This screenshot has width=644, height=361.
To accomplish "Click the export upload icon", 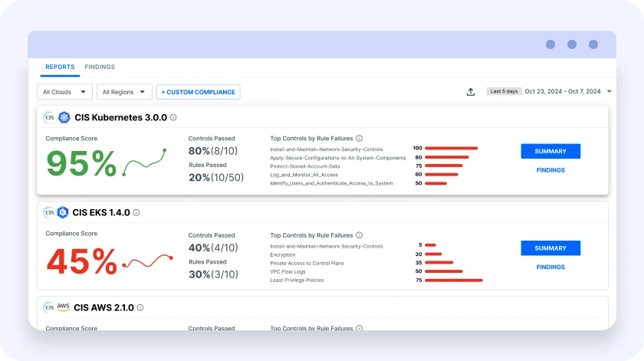I will point(471,91).
